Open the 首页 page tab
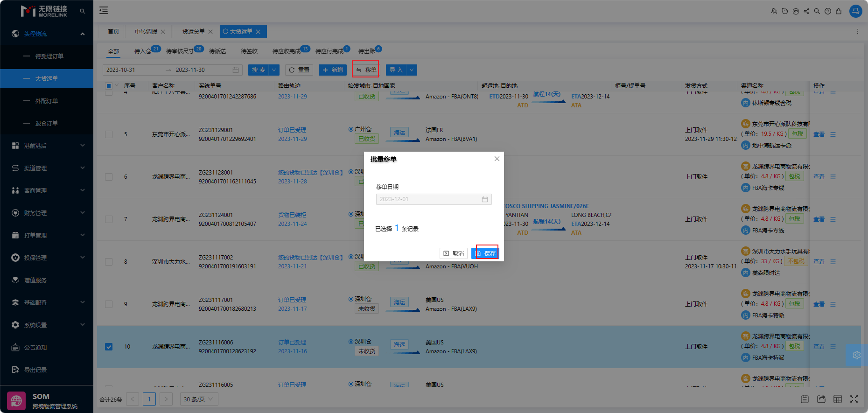Viewport: 868px width, 413px height. (x=113, y=32)
